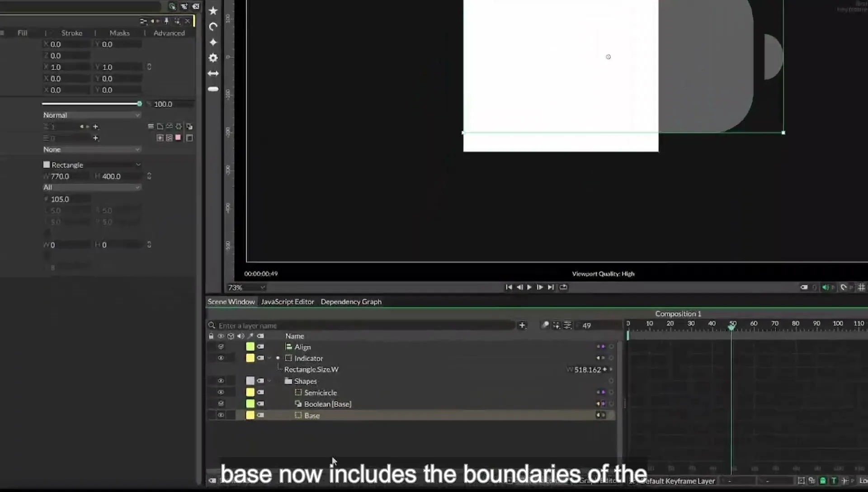This screenshot has width=868, height=492.
Task: Click the plus button beside layer search
Action: point(522,325)
